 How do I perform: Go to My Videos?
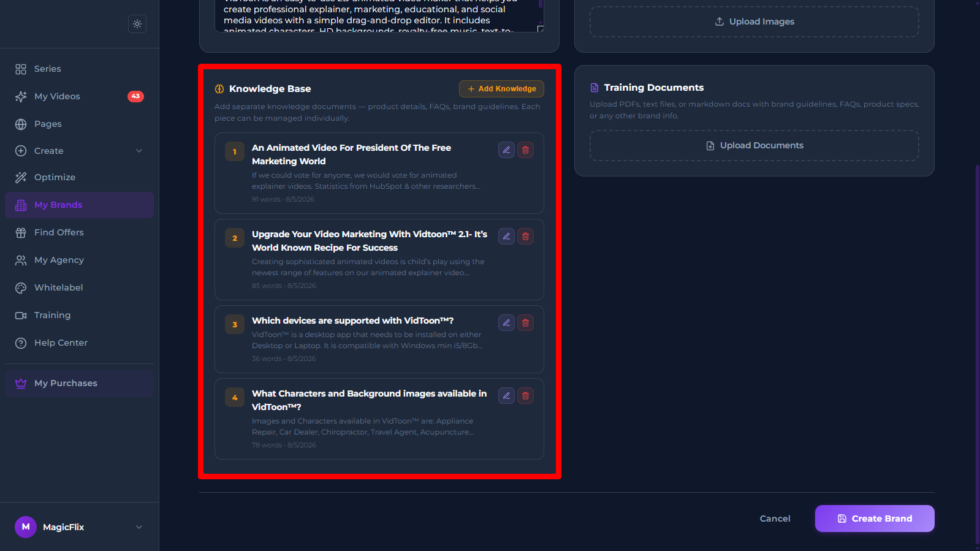[79, 96]
